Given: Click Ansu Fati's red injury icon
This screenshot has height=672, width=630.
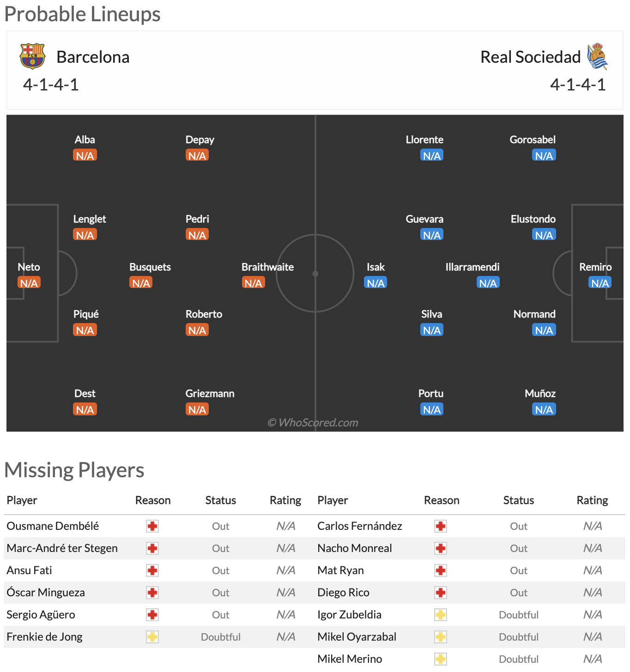Looking at the screenshot, I should (152, 570).
